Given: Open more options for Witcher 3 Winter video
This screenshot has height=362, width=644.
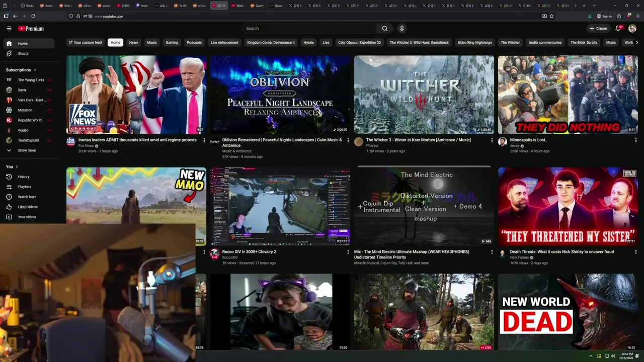Looking at the screenshot, I should [x=492, y=140].
